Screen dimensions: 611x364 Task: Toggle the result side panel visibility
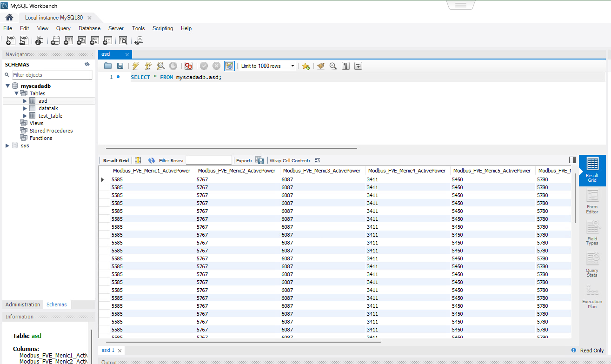572,160
